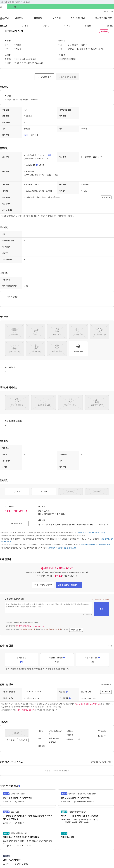Open 돌두주간활동센터 사회복지사 채용 card
Image resolution: width=114 pixels, height=868 pixels.
86,798
